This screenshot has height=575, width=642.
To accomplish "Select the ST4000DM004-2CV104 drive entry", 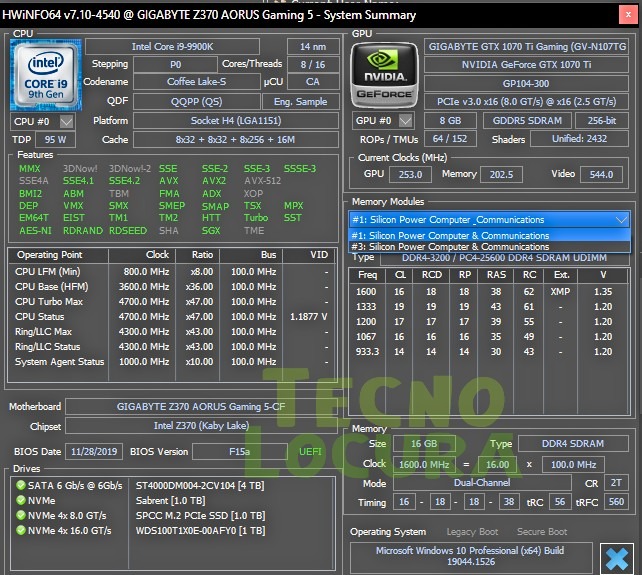I will tap(200, 485).
